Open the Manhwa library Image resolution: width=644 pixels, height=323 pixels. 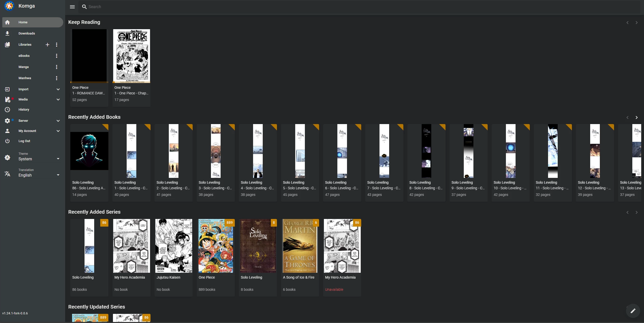pos(25,78)
